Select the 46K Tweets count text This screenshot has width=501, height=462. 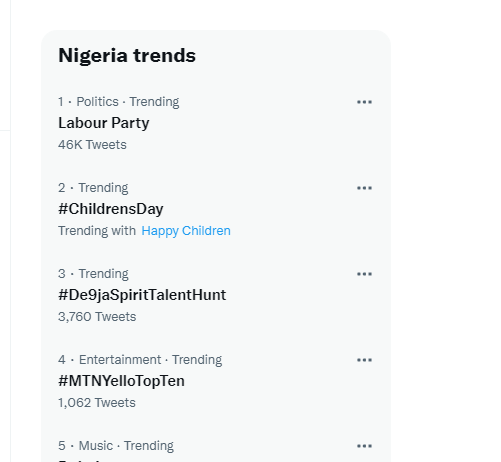point(92,145)
